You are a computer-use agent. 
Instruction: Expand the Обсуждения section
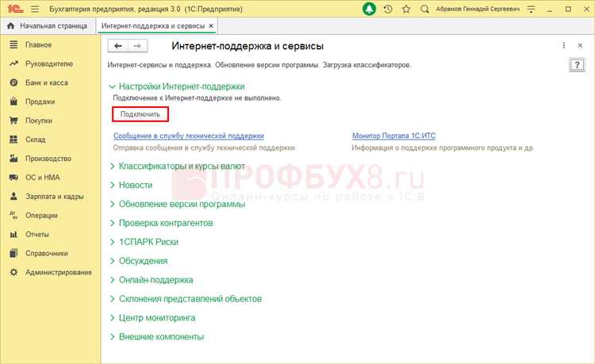pos(112,261)
